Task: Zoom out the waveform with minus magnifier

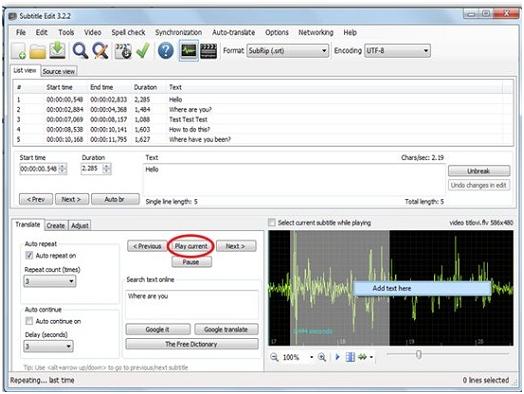Action: 274,357
